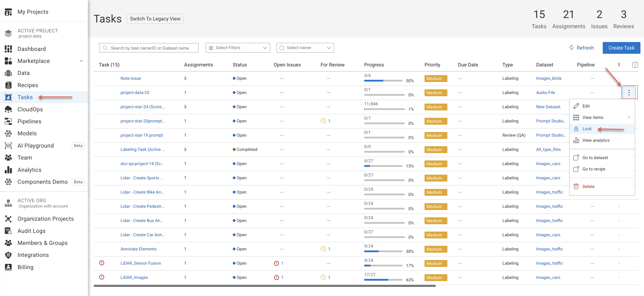
Task: Open the Note-issue task link
Action: [x=130, y=78]
